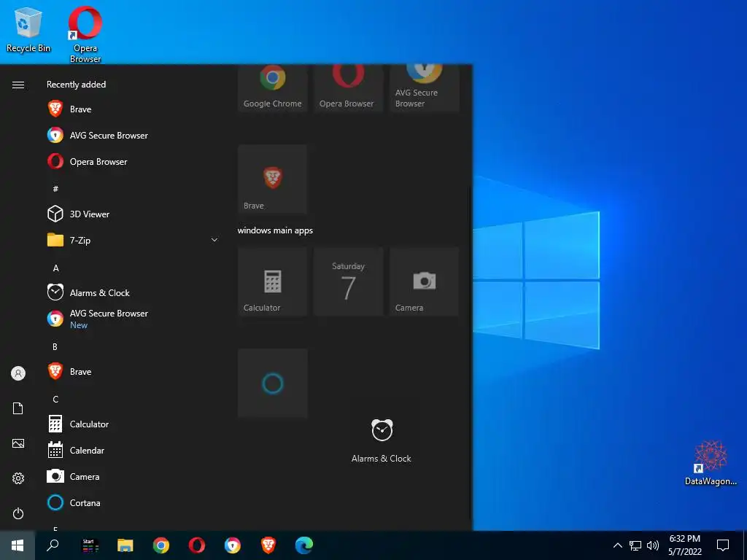Open Cortana from app list
This screenshot has height=560, width=747.
pos(133,503)
